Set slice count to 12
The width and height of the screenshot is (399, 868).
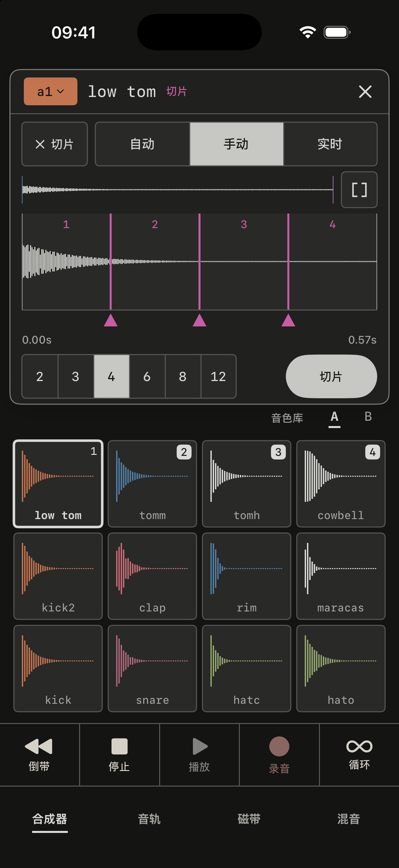tap(218, 376)
